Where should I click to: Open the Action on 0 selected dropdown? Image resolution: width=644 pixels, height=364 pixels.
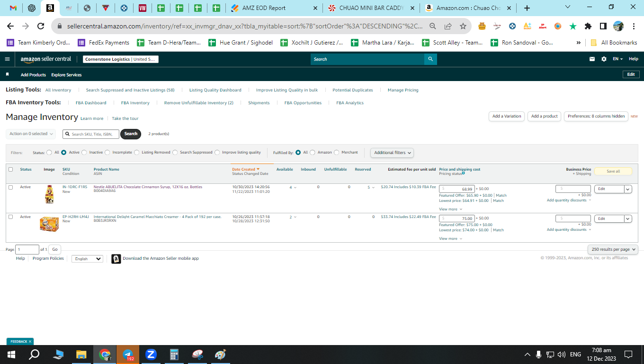coord(31,134)
